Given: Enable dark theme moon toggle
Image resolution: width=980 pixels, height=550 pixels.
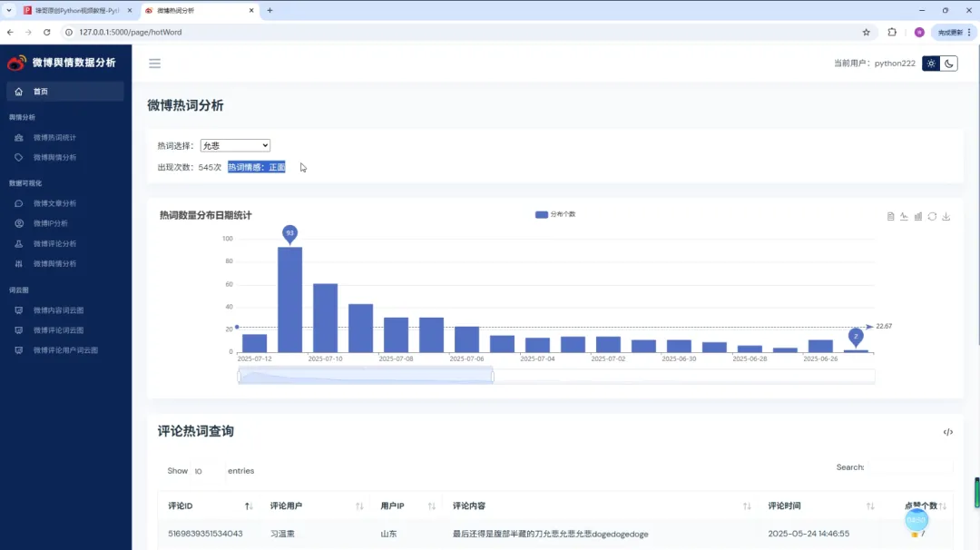Looking at the screenshot, I should point(949,64).
